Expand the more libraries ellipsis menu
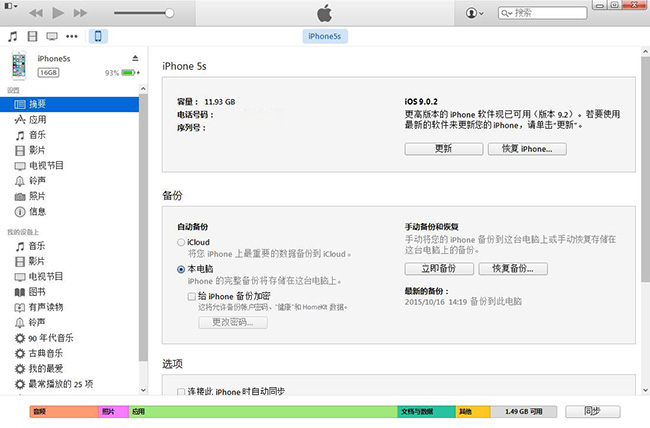 pyautogui.click(x=71, y=36)
